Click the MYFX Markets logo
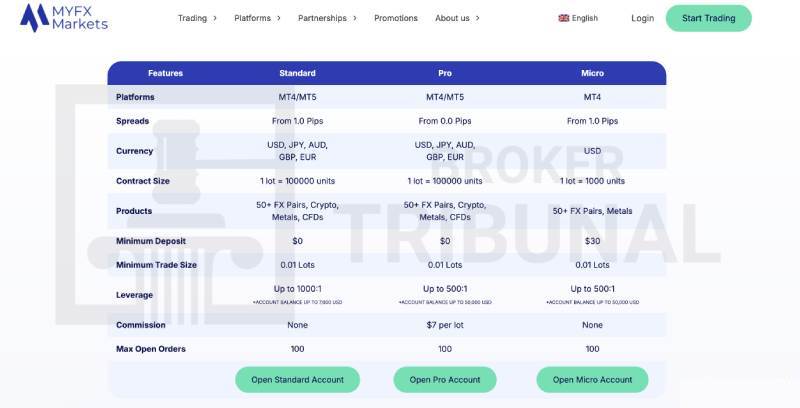The width and height of the screenshot is (800, 408). (64, 18)
